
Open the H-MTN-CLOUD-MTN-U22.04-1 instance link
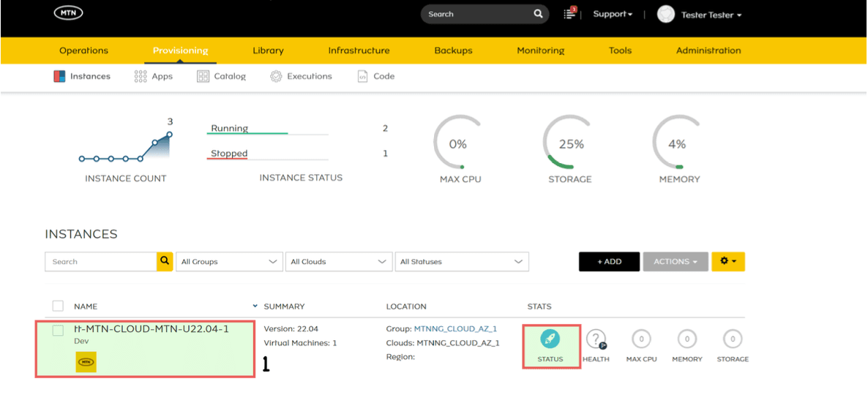click(151, 329)
